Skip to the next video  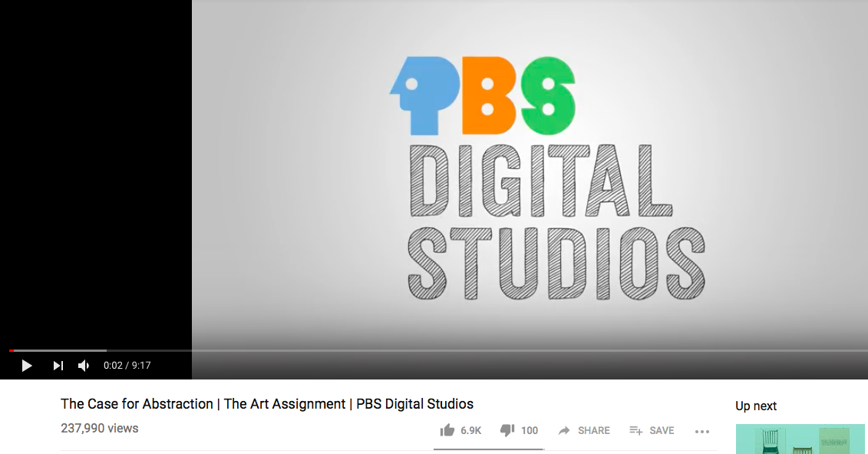[x=58, y=366]
